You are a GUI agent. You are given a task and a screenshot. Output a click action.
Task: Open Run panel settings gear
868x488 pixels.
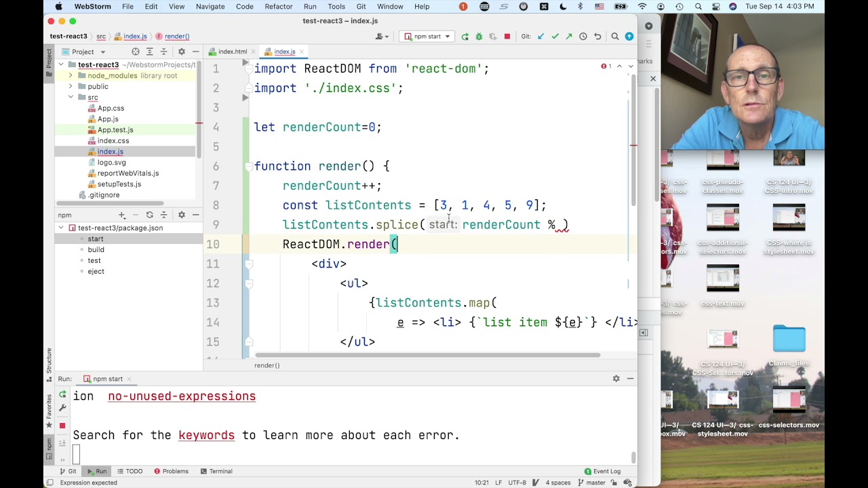tap(616, 379)
